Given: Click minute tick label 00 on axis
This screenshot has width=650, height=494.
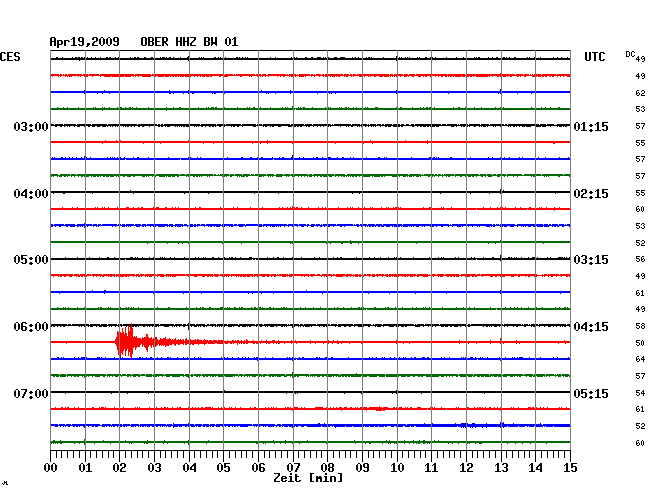Looking at the screenshot, I should click(x=51, y=468).
